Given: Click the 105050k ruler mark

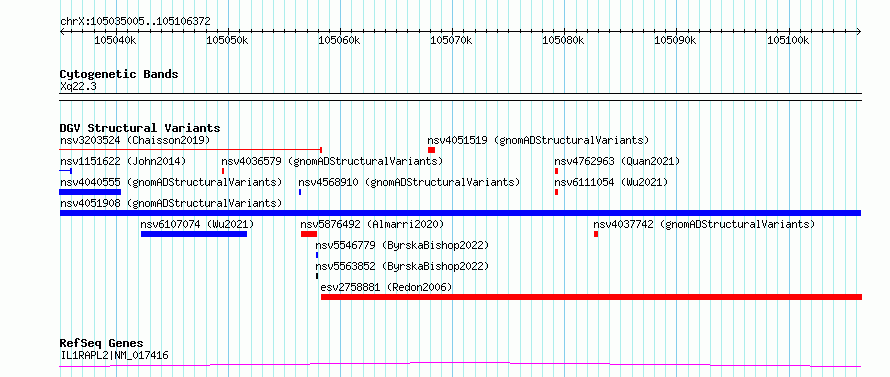Looking at the screenshot, I should pos(228,41).
